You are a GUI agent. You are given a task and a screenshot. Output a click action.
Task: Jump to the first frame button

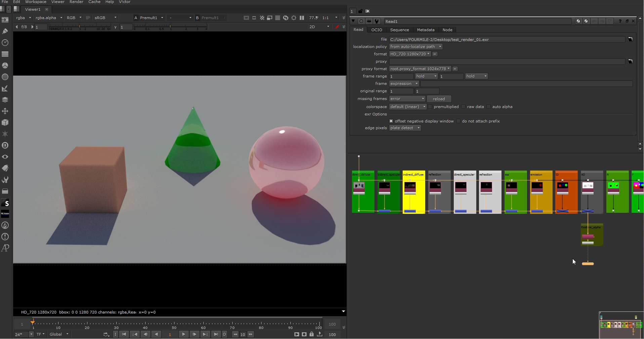pos(124,334)
